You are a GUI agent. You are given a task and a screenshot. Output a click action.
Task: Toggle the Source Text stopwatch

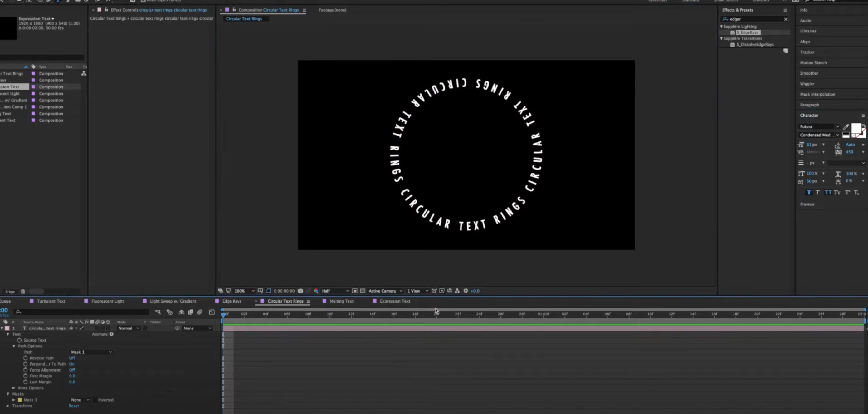[x=20, y=340]
